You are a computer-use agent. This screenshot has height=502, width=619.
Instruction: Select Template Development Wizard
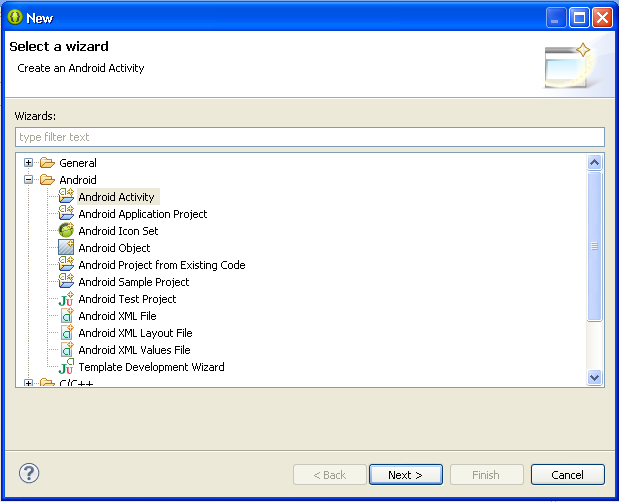151,367
